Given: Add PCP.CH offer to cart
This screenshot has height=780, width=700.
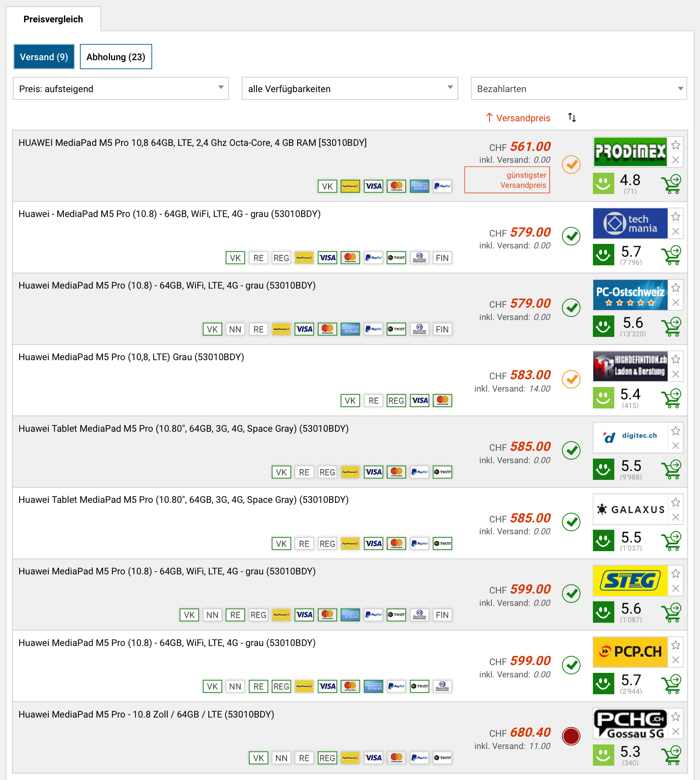Looking at the screenshot, I should 671,684.
